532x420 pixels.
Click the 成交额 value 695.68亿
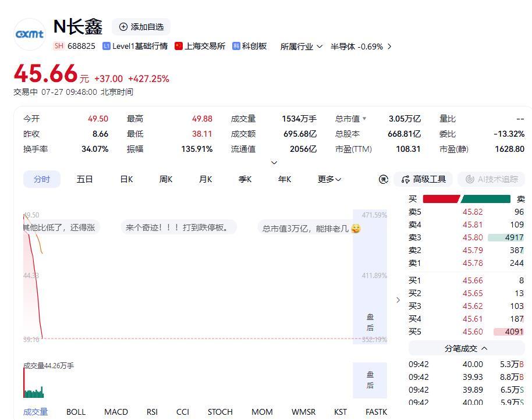point(300,134)
